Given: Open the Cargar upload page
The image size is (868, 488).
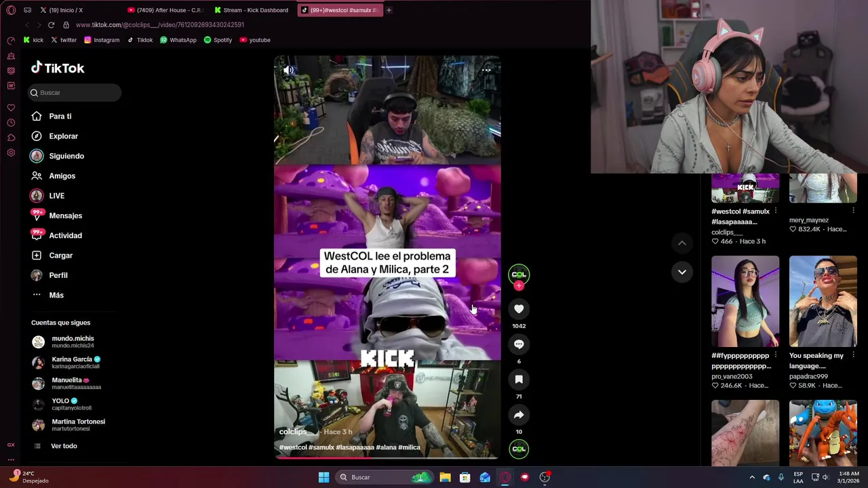Looking at the screenshot, I should click(x=52, y=256).
